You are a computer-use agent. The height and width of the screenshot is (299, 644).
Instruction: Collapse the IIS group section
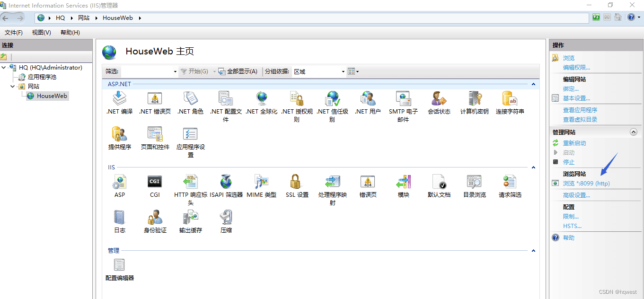(533, 167)
